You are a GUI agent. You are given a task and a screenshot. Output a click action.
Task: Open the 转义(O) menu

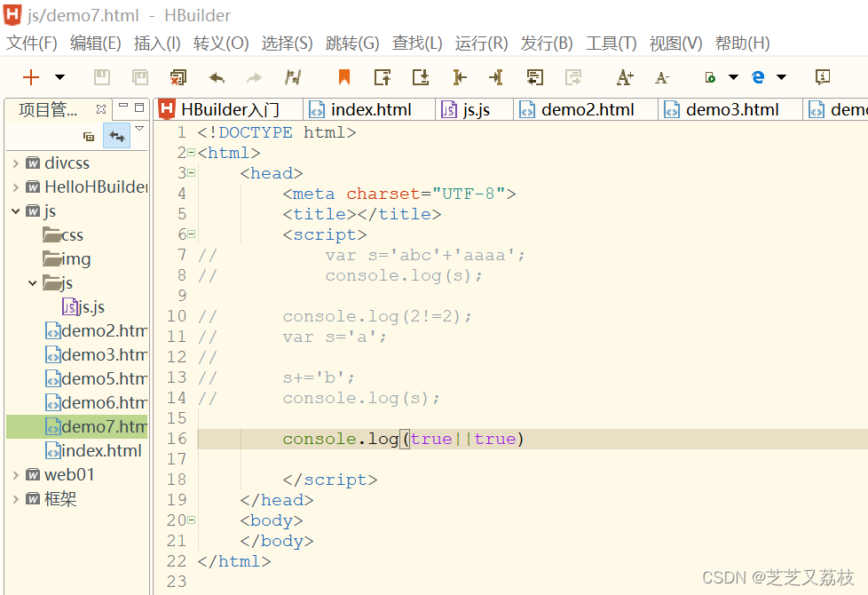[221, 44]
